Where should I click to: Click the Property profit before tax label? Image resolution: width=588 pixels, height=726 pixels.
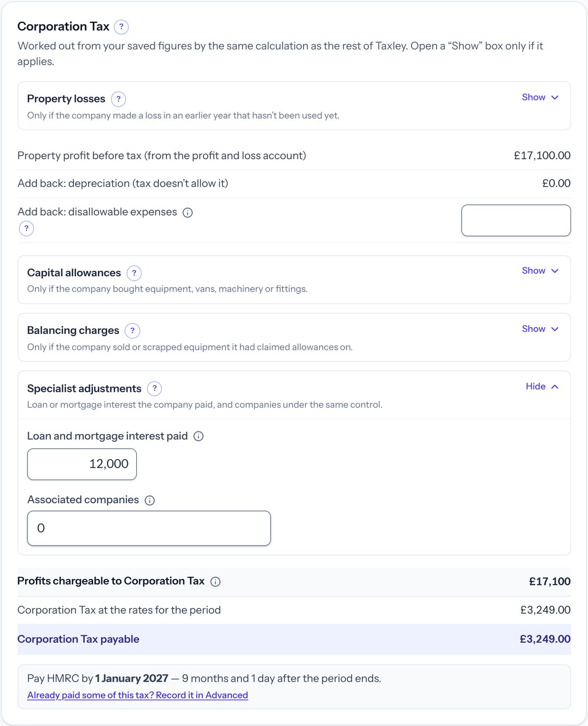pos(162,156)
